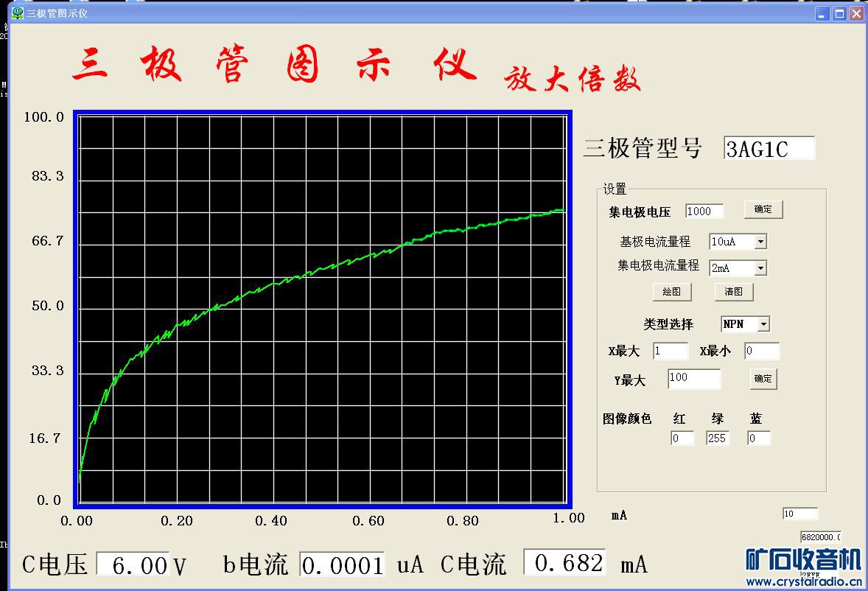This screenshot has width=868, height=591.
Task: Maximize the 三极管图示仪 window
Action: pyautogui.click(x=840, y=14)
